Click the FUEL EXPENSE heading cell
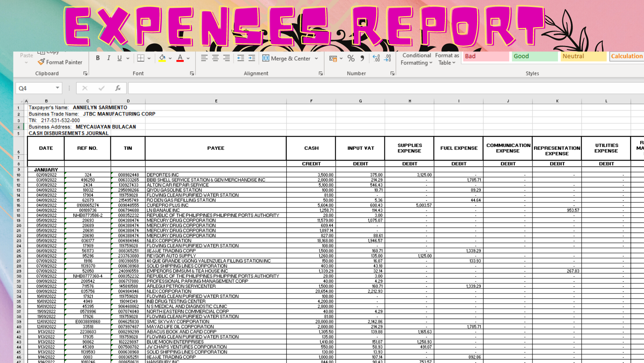Screen dimensions: 644x363 pos(459,148)
